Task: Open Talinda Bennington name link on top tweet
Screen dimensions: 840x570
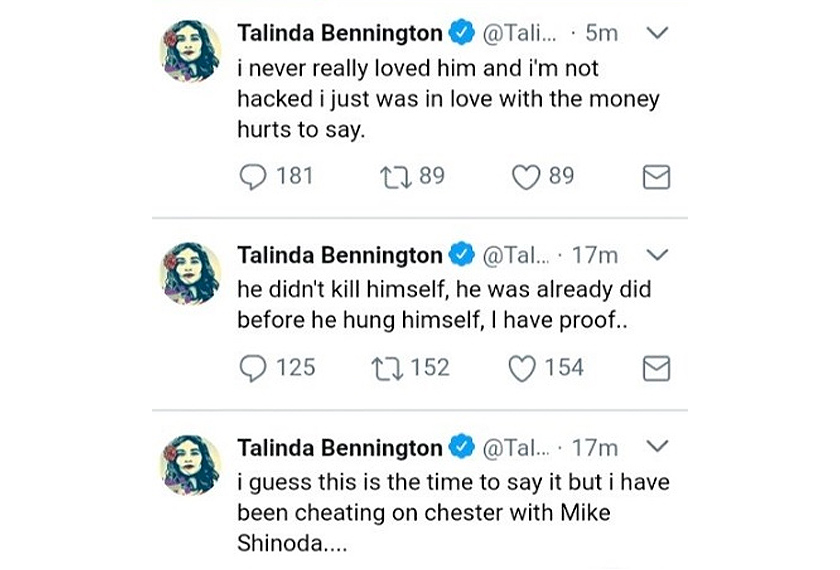Action: point(339,33)
